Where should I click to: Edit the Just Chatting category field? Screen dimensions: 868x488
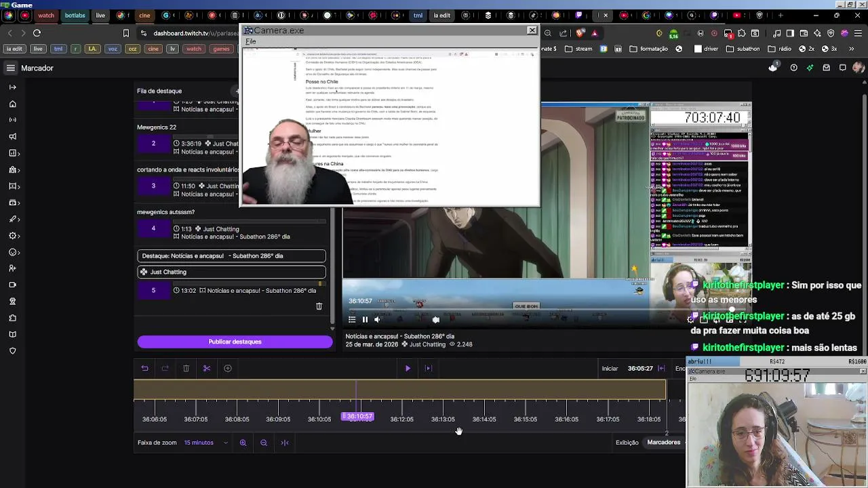(x=231, y=272)
